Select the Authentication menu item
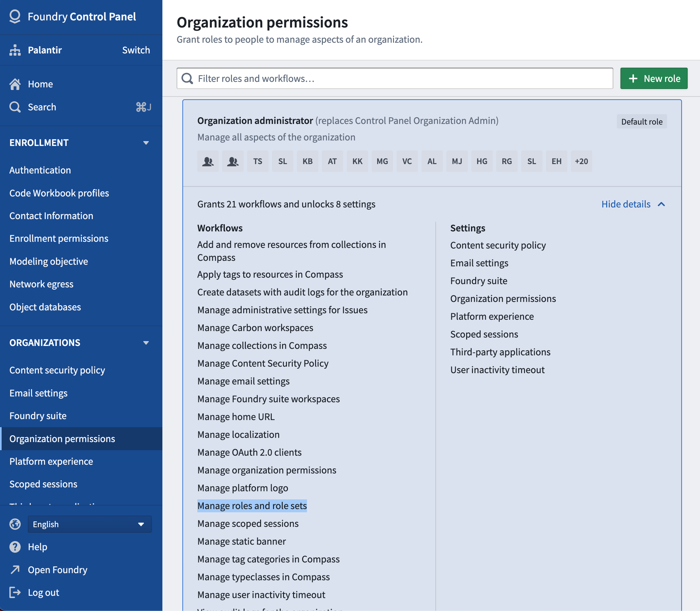The image size is (700, 611). pos(40,170)
